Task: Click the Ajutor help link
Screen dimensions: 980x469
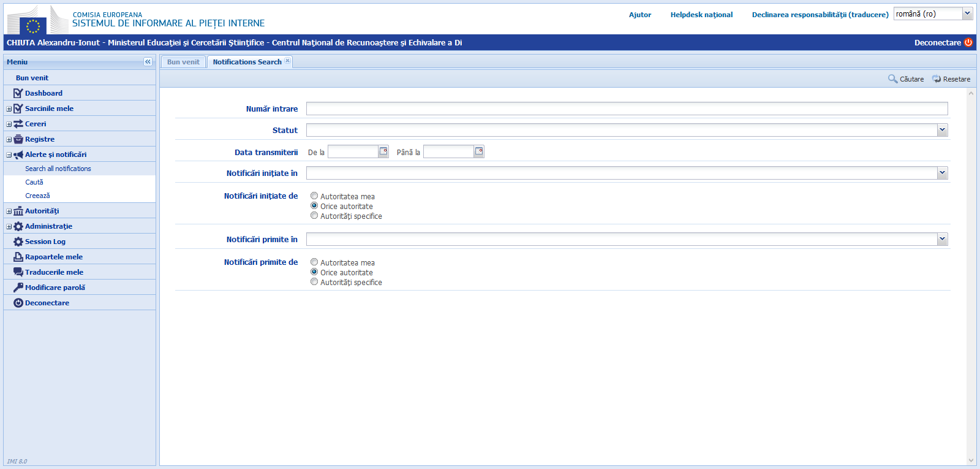Action: click(639, 15)
